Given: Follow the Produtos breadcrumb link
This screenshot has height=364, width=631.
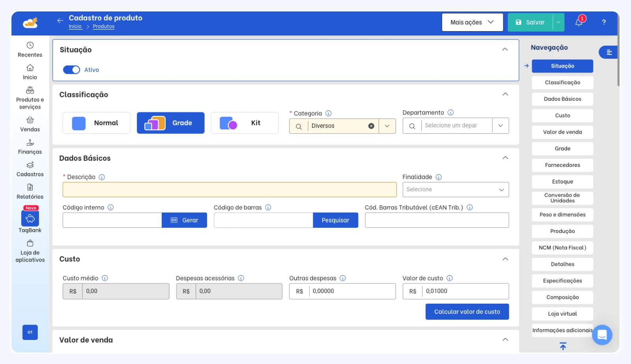Looking at the screenshot, I should 104,26.
